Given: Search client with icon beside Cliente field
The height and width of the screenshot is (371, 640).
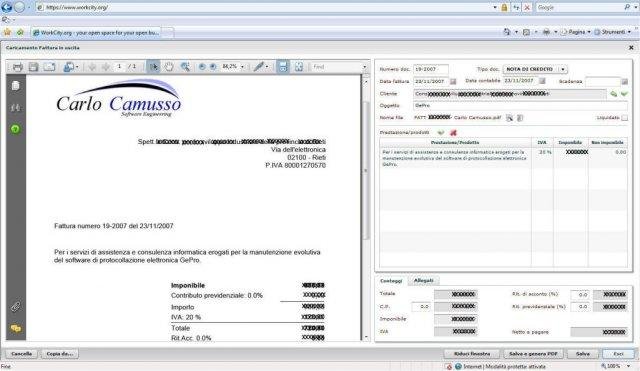Looking at the screenshot, I should point(613,94).
